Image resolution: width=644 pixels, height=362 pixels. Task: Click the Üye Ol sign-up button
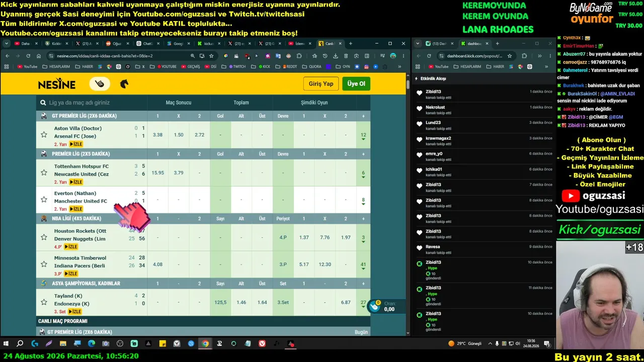click(356, 84)
